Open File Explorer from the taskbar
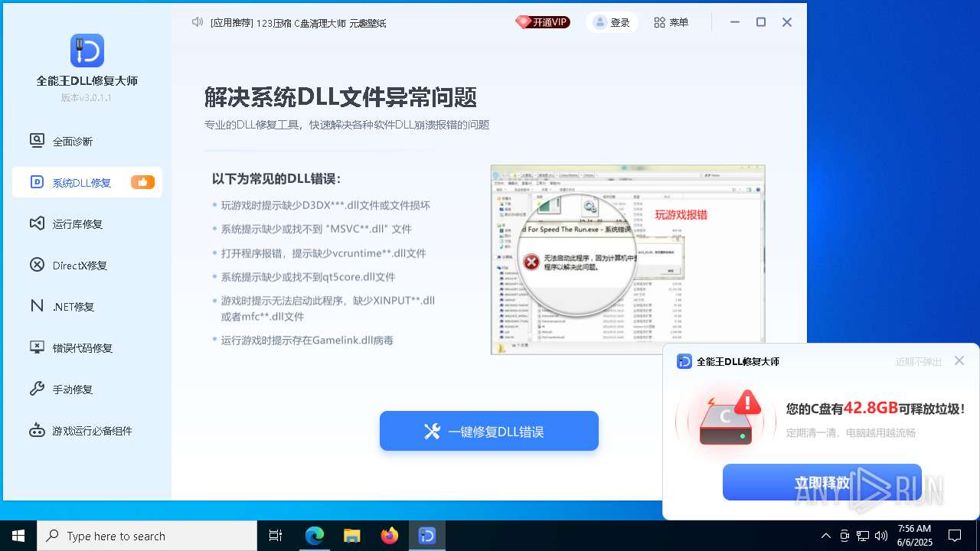 pos(351,536)
